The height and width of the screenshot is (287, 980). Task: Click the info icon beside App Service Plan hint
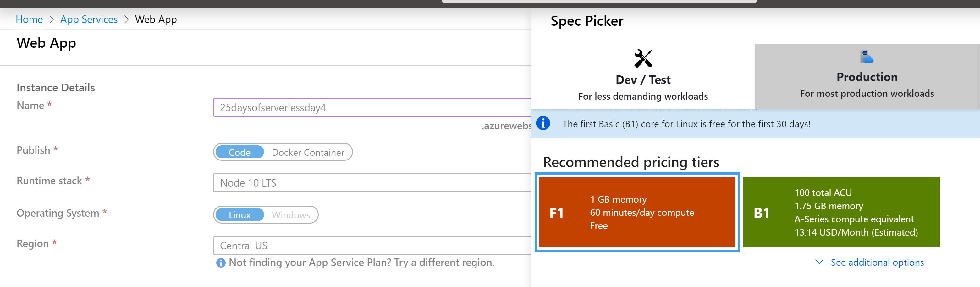tap(221, 263)
